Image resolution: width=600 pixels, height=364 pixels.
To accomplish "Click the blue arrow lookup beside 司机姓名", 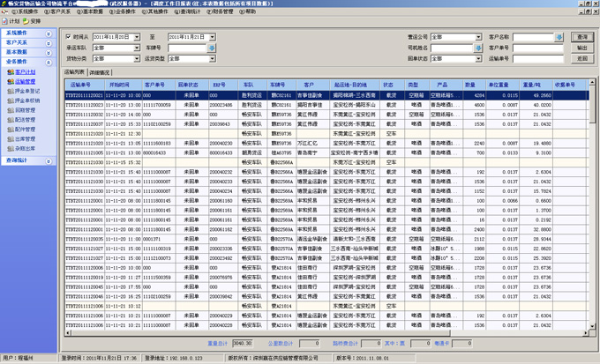I will click(x=478, y=48).
